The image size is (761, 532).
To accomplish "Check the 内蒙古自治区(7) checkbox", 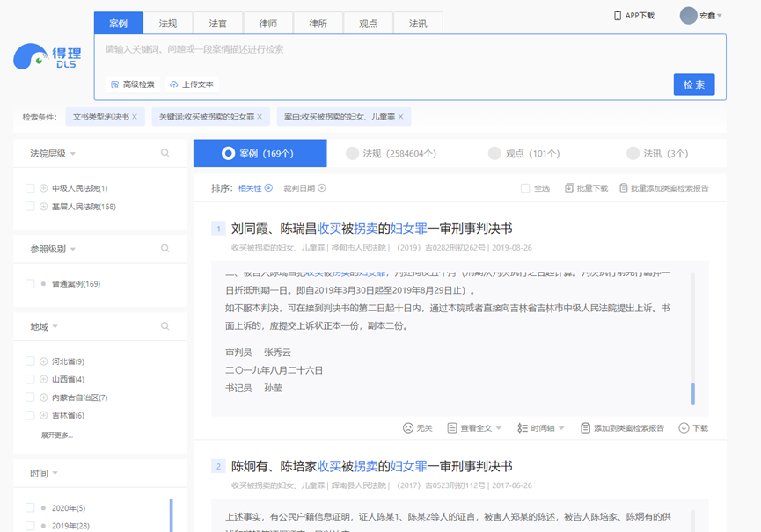I will coord(30,397).
